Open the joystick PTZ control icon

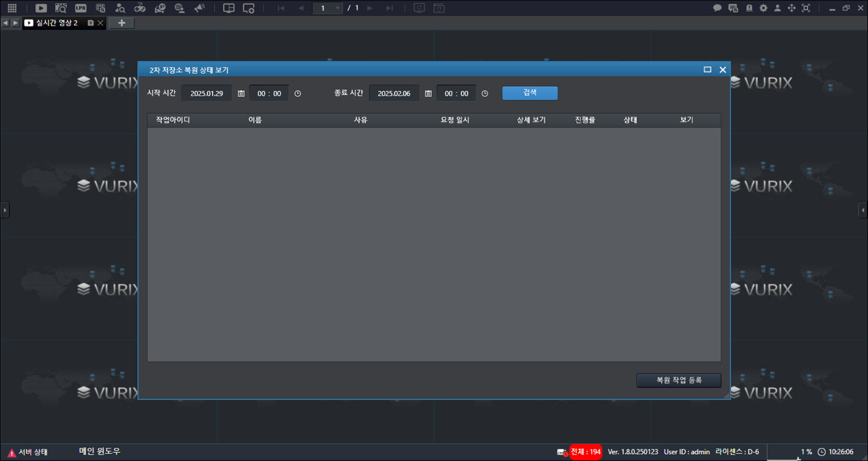tap(140, 8)
